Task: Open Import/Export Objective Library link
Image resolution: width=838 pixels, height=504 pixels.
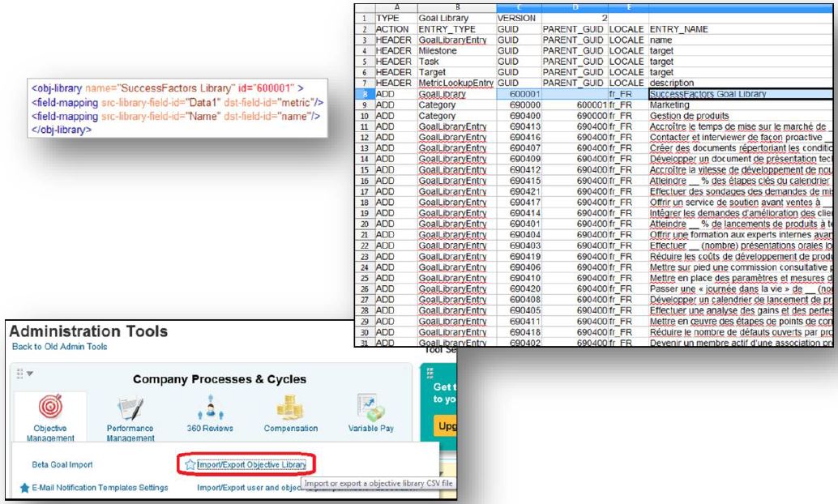Action: (252, 464)
